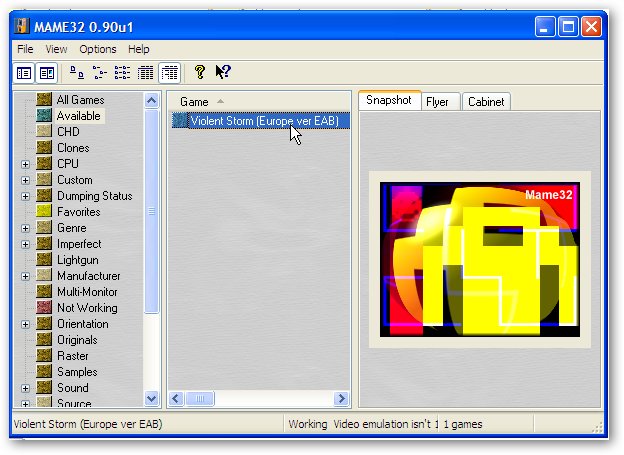The width and height of the screenshot is (624, 455).
Task: Click the 'Working' status bar text
Action: (x=308, y=424)
